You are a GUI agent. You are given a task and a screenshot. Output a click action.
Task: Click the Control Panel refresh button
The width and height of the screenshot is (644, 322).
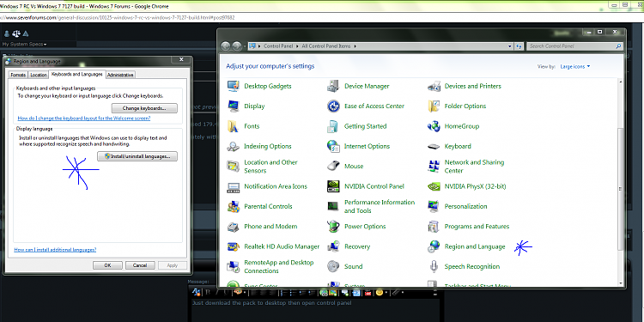(x=519, y=46)
